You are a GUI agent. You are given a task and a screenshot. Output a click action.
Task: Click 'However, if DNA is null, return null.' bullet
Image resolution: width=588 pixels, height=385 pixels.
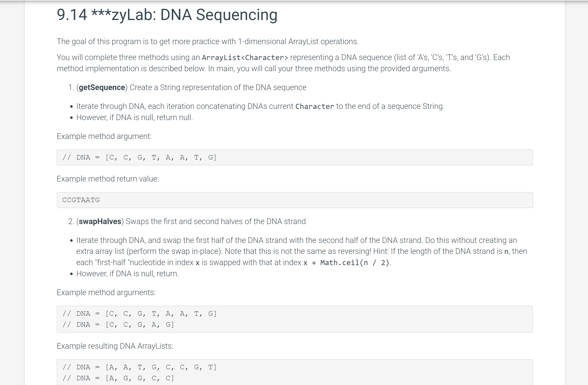[x=134, y=118]
